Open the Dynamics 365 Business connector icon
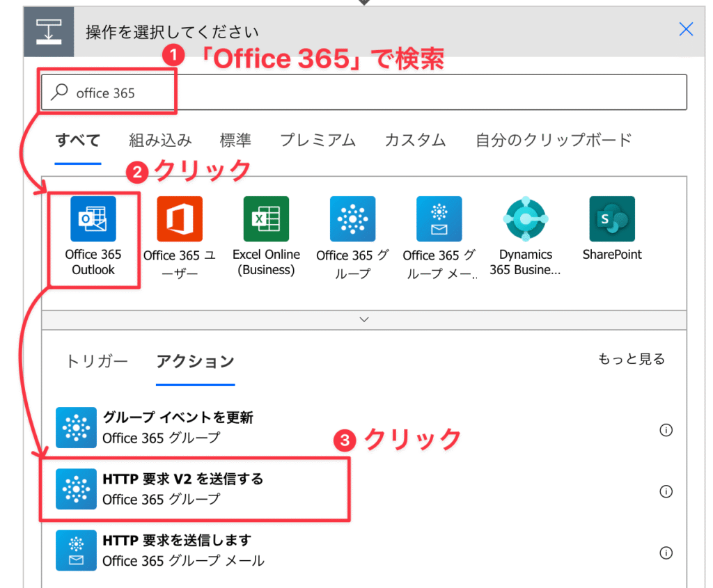This screenshot has width=713, height=588. [x=526, y=218]
